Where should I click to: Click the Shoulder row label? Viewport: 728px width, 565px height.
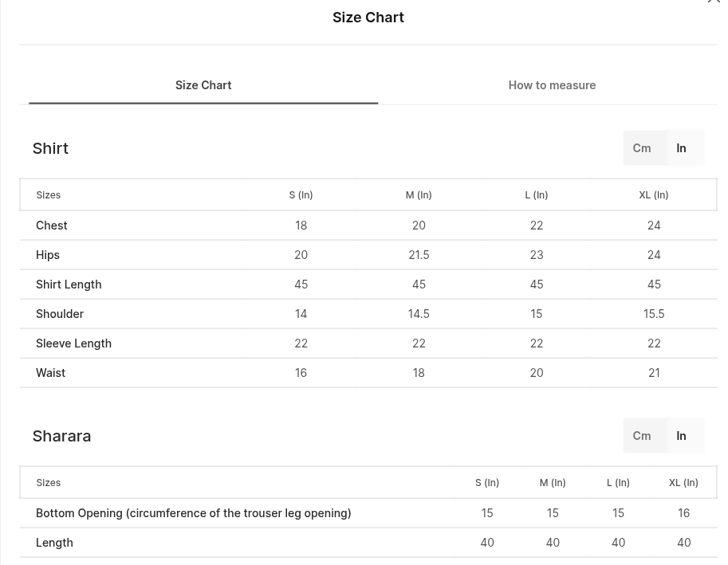60,314
